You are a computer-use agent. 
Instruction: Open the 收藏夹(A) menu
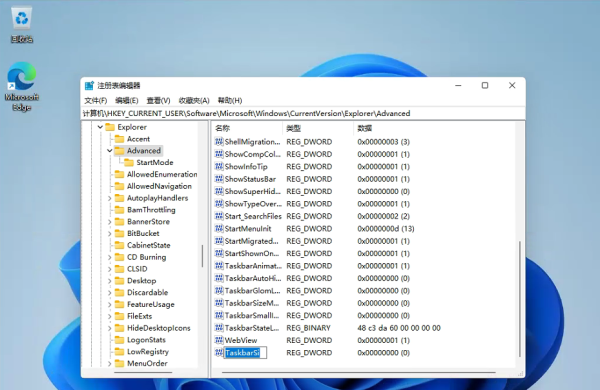tap(194, 101)
